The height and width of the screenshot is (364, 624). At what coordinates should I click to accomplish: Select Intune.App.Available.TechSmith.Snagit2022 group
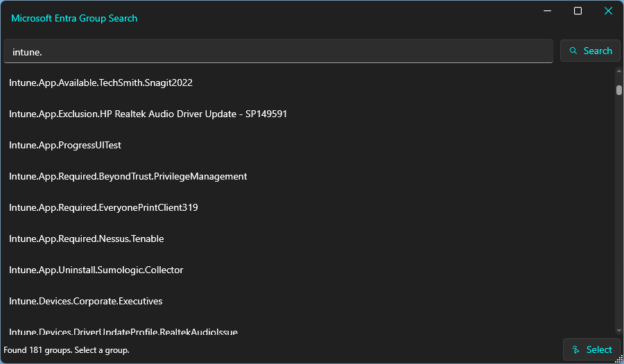coord(101,83)
